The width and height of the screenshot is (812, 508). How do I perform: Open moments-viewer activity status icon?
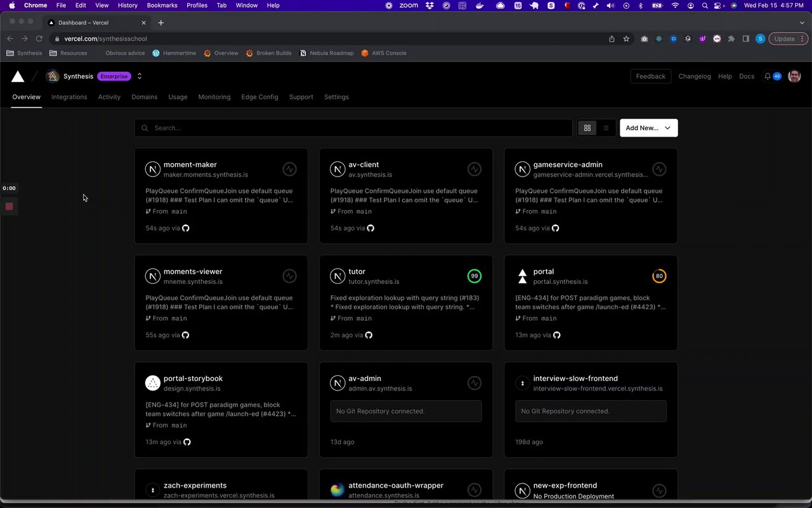[289, 276]
